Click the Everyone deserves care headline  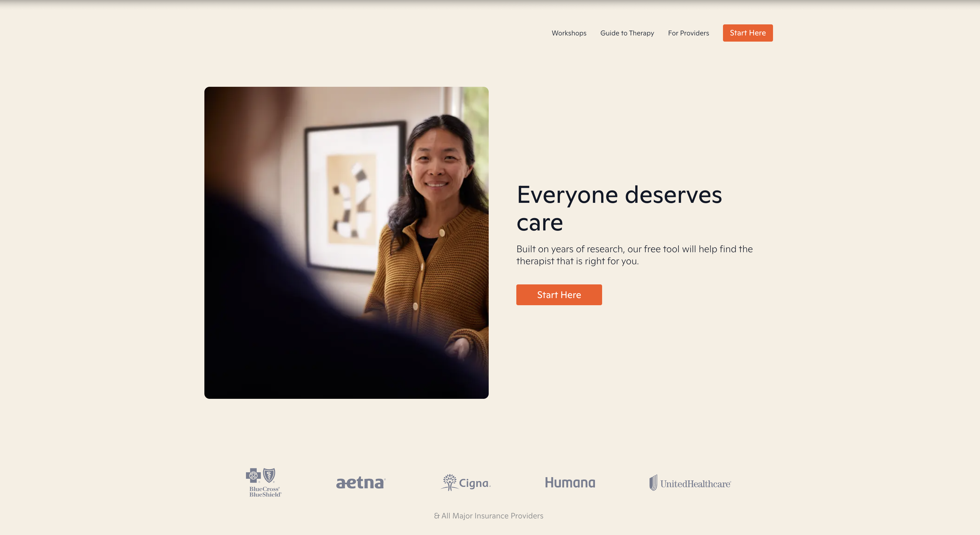pos(619,208)
